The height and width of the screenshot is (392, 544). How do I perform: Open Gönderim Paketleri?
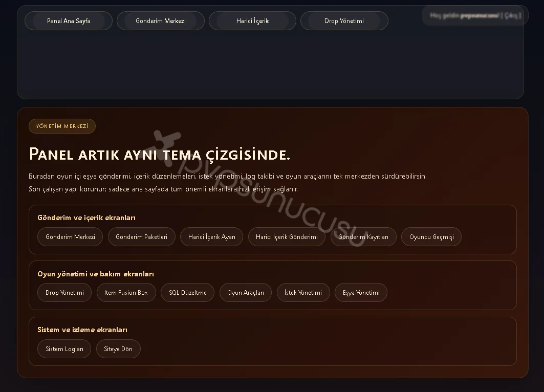pyautogui.click(x=142, y=237)
